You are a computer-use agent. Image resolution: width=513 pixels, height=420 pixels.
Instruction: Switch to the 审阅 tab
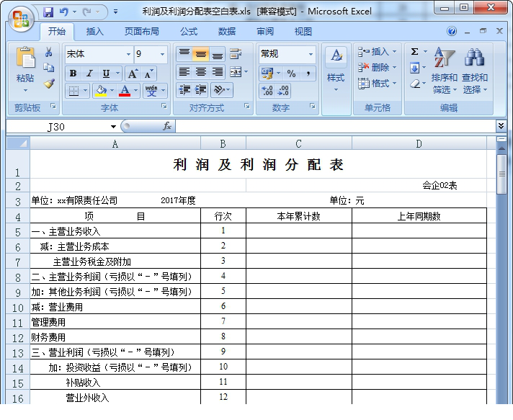[265, 32]
